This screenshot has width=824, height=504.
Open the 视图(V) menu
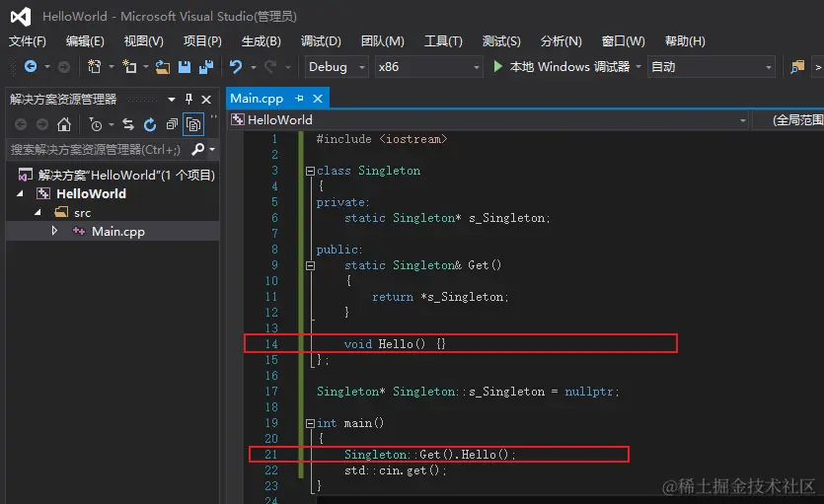click(x=143, y=41)
